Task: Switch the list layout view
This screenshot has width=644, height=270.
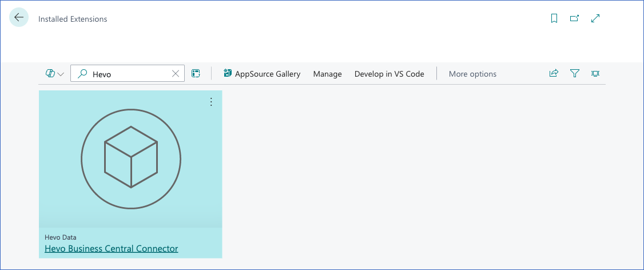Action: [196, 74]
